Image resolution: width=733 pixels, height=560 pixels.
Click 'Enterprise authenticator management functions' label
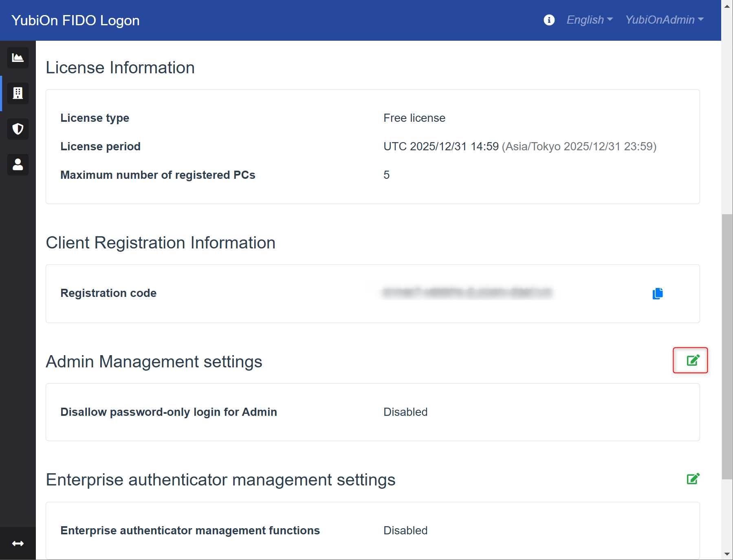190,530
